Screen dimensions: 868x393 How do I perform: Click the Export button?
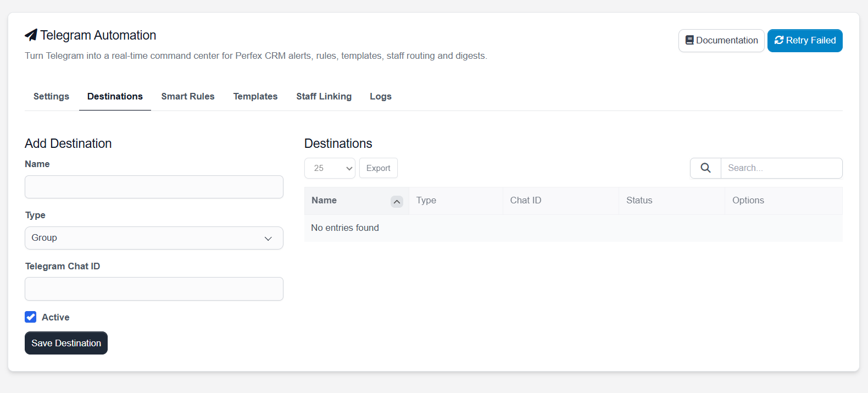tap(379, 168)
